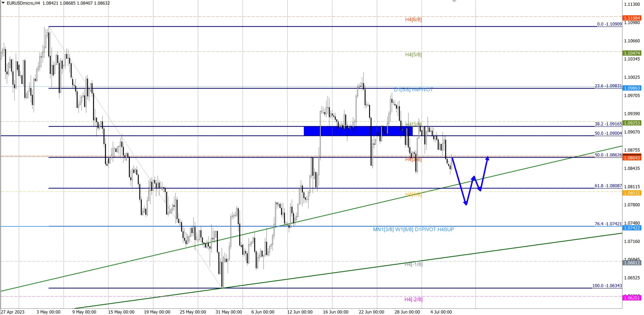Viewport: 644px width, 315px height.
Task: Click the Fibonacci 61.8 -1.08087 label
Action: pos(608,186)
